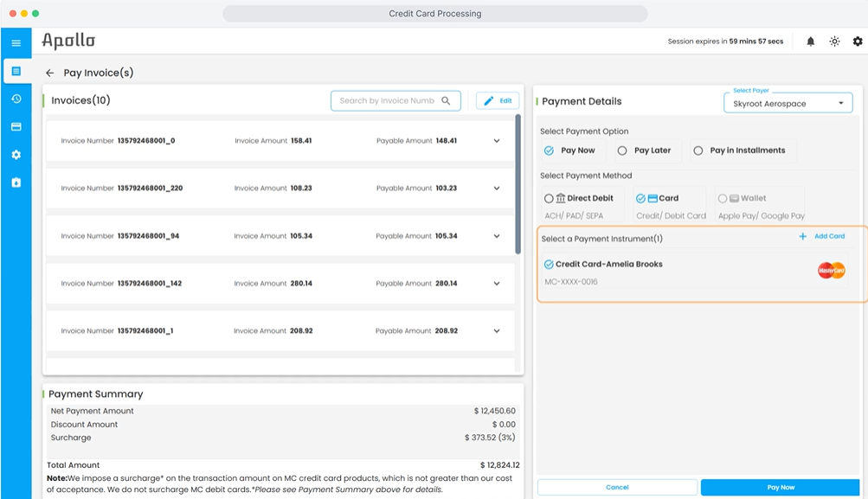
Task: Select the Pay Later radio option
Action: [x=622, y=150]
